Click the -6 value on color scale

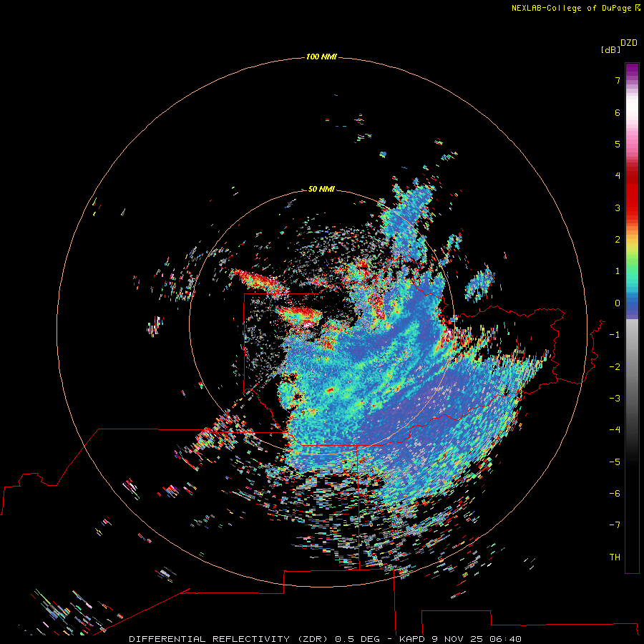click(615, 494)
